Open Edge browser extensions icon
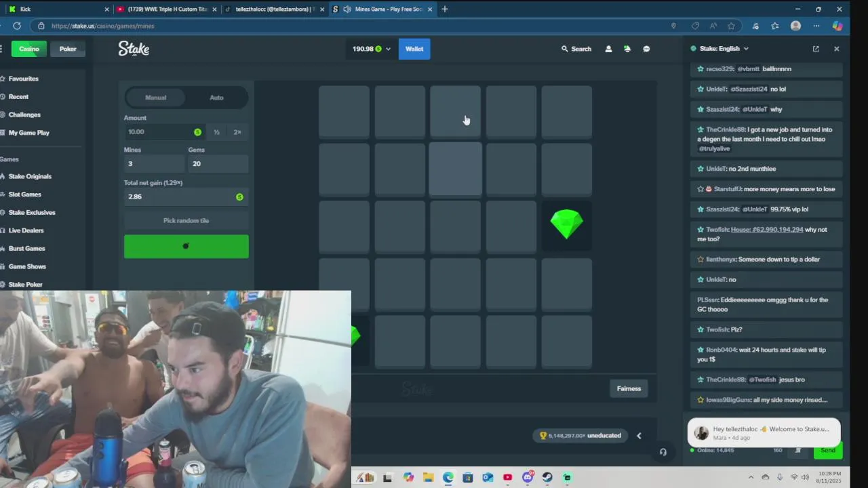868x488 pixels. point(755,26)
